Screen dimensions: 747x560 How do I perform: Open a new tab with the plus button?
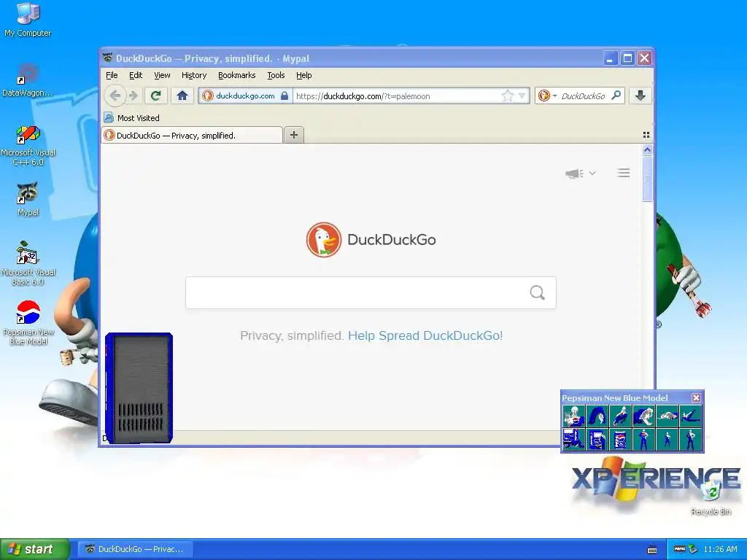coord(294,135)
